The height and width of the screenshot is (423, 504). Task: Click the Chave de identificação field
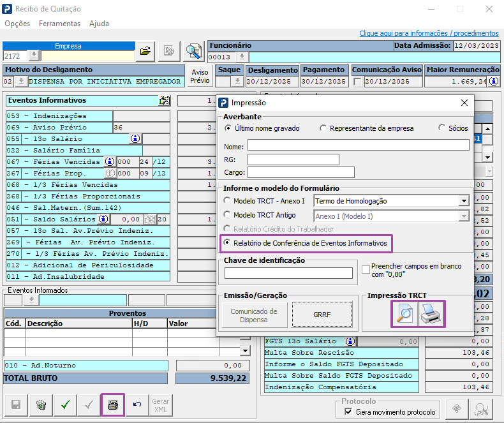pyautogui.click(x=288, y=273)
